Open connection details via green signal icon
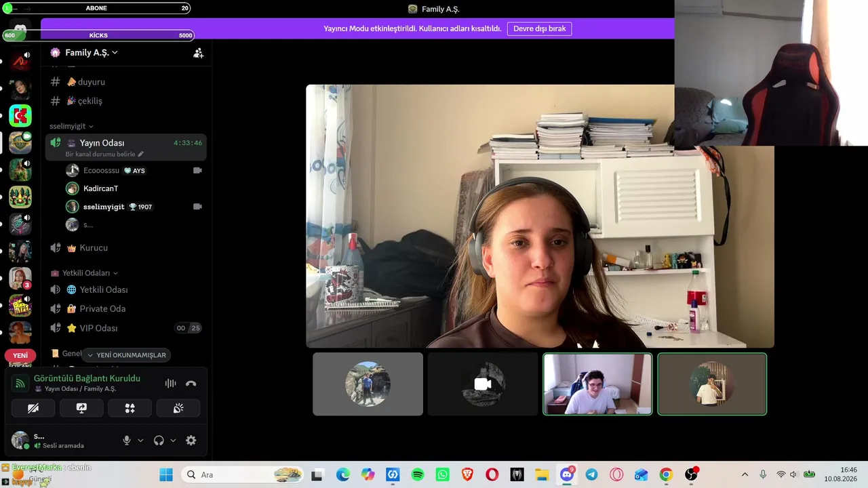Image resolution: width=868 pixels, height=488 pixels. click(x=20, y=383)
